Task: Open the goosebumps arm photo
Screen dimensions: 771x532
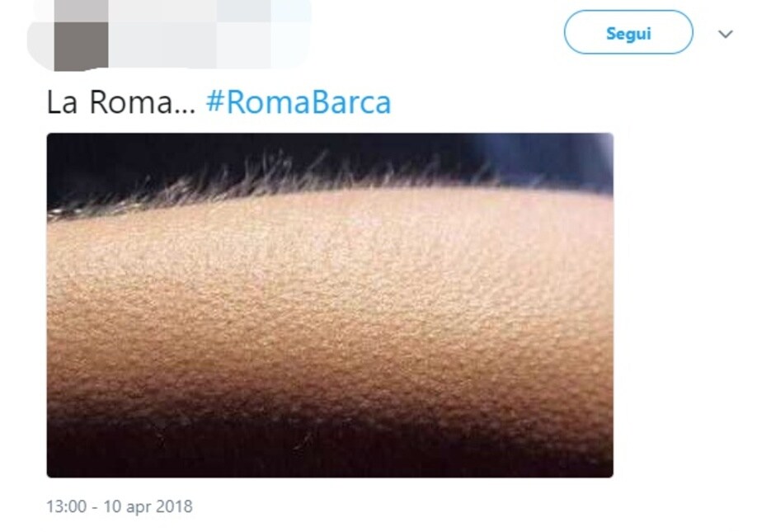Action: tap(330, 305)
